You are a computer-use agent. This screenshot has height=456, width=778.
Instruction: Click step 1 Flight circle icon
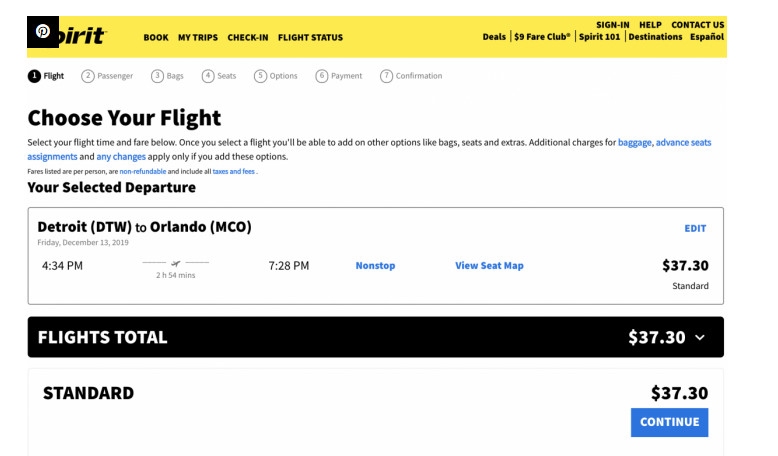coord(35,76)
